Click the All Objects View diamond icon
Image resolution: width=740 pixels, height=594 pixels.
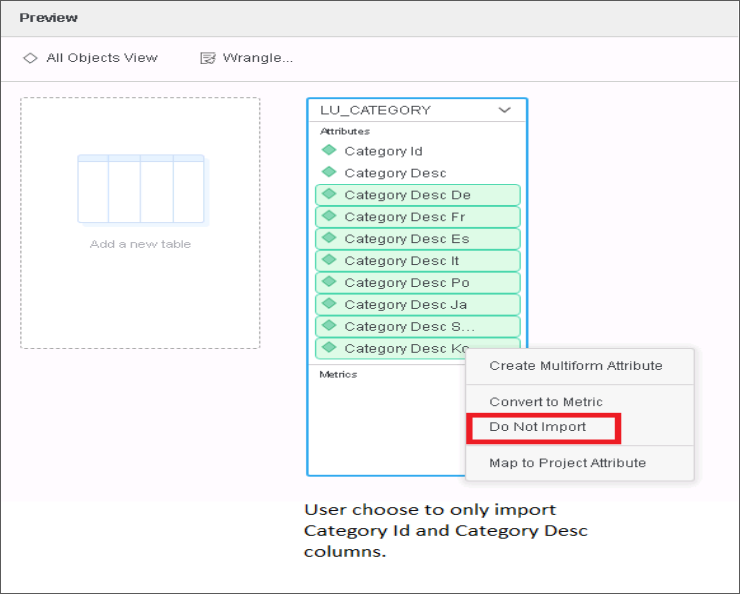click(x=30, y=58)
